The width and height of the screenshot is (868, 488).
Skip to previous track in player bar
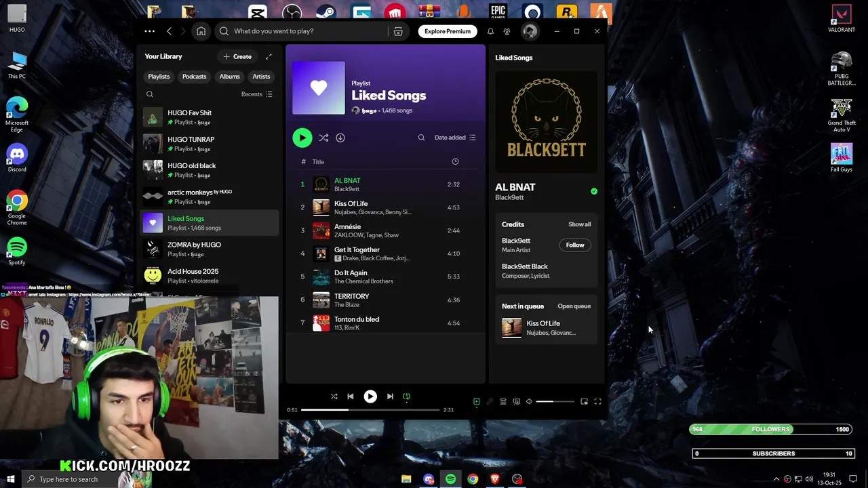[351, 396]
